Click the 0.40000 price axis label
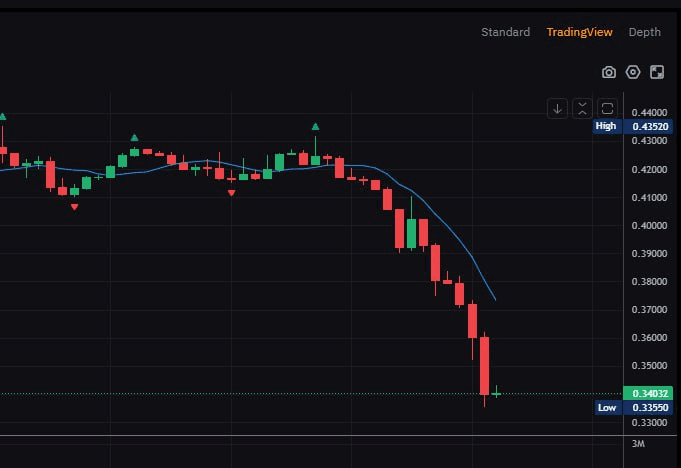This screenshot has height=468, width=681. (647, 225)
